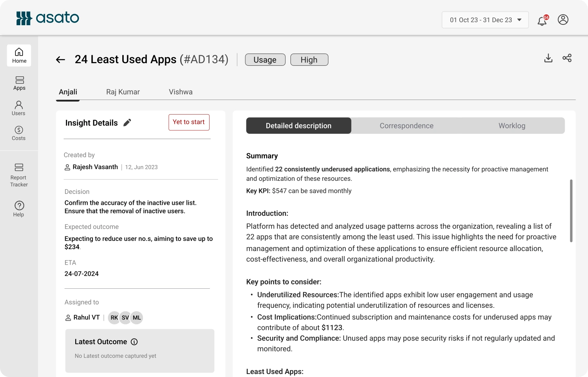
Task: Click the Least Used Apps heading
Action: point(275,372)
